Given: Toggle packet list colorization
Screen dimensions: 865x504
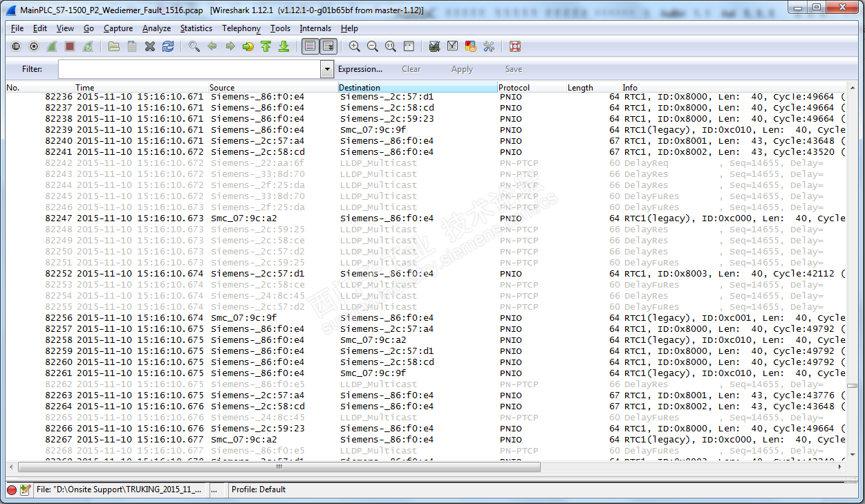Looking at the screenshot, I should (x=310, y=46).
